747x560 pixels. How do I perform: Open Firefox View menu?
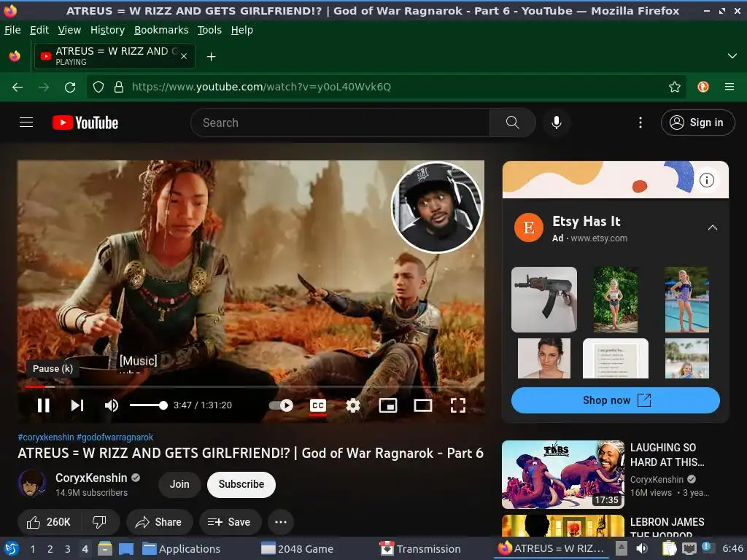69,30
